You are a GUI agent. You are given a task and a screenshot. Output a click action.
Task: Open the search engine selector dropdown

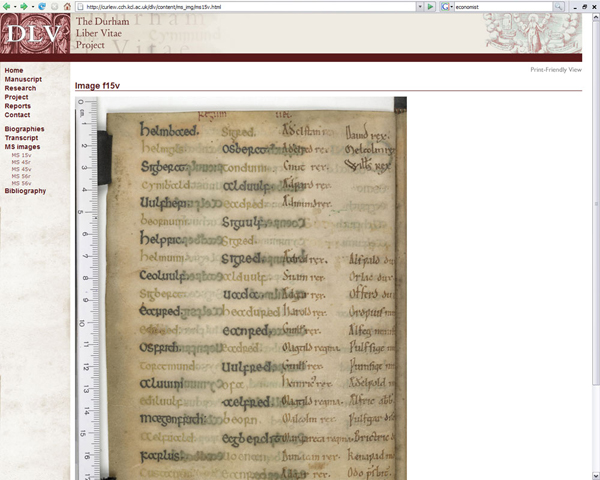[448, 6]
